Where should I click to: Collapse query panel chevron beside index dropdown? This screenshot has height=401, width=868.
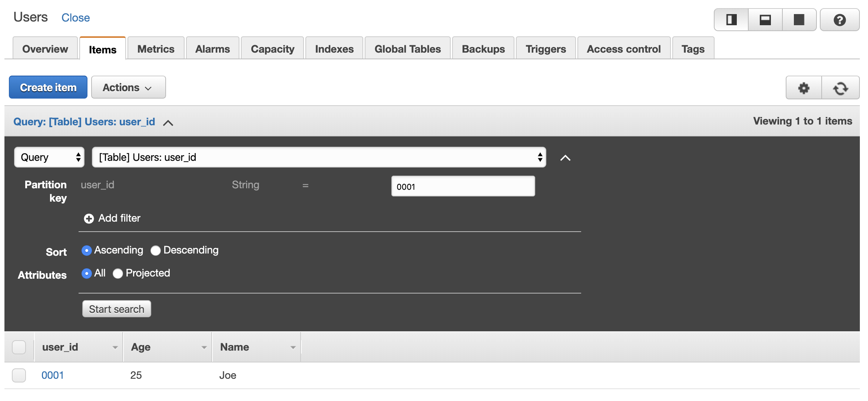pyautogui.click(x=565, y=158)
